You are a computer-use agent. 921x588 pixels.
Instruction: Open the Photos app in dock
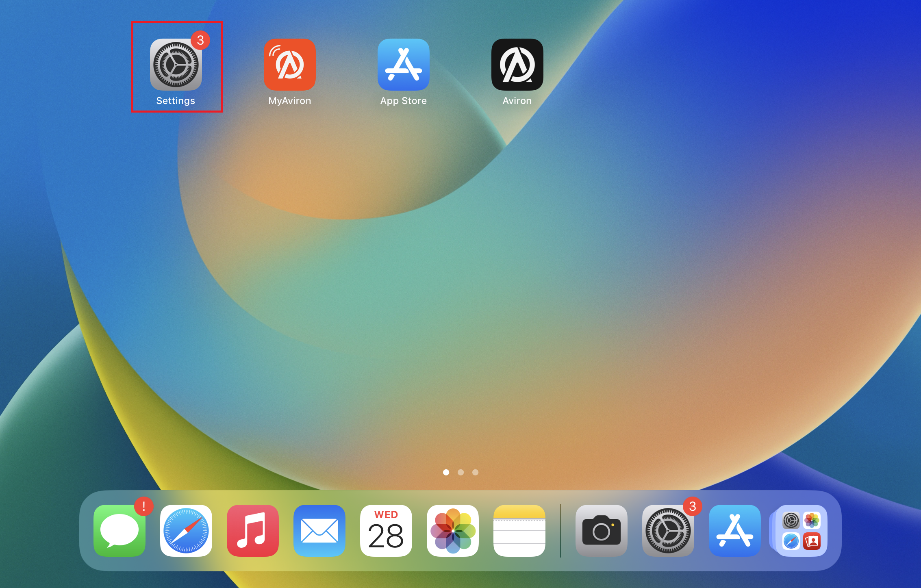[x=453, y=531]
